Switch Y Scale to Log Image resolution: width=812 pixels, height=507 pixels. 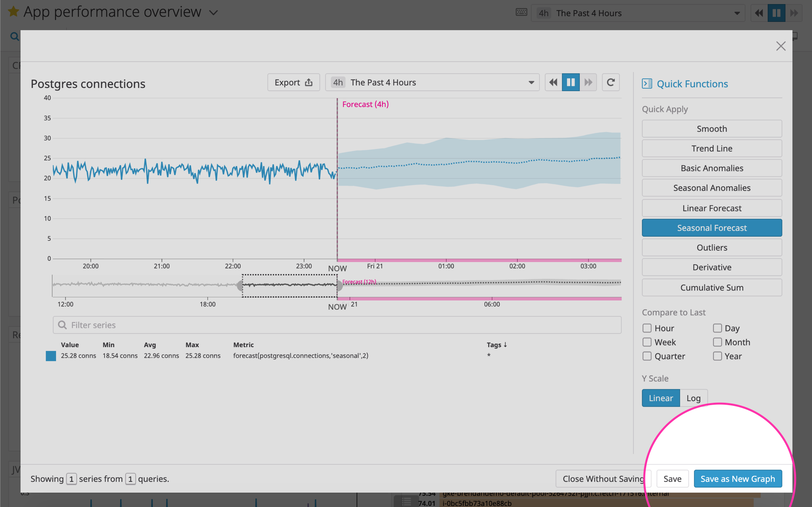pyautogui.click(x=694, y=398)
